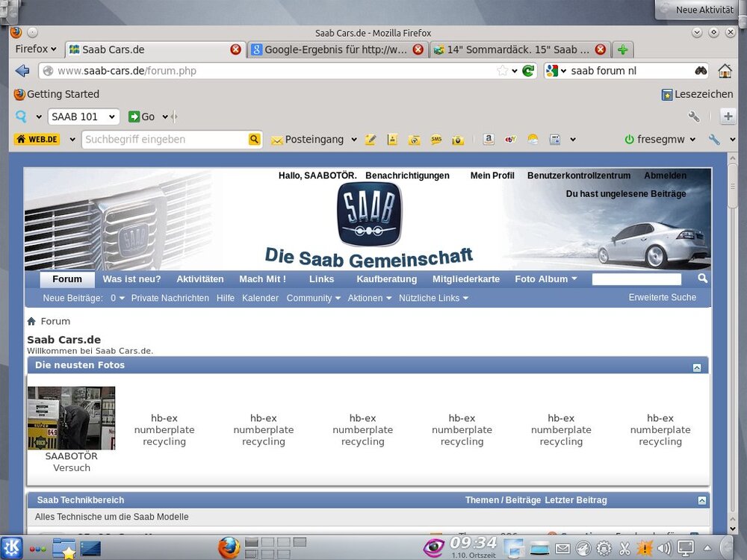Screen dimensions: 747x560
Task: Open the weather icon in WEB.DE toolbar
Action: [x=533, y=139]
